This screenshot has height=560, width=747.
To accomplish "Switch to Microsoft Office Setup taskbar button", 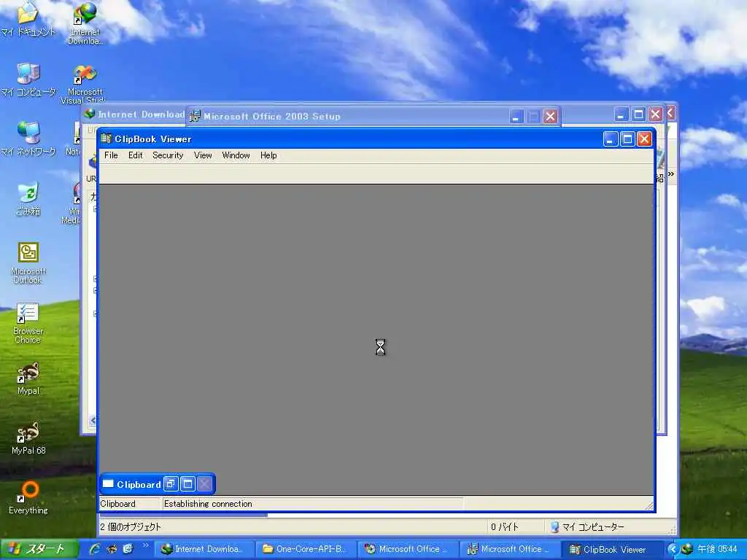I will coord(510,549).
